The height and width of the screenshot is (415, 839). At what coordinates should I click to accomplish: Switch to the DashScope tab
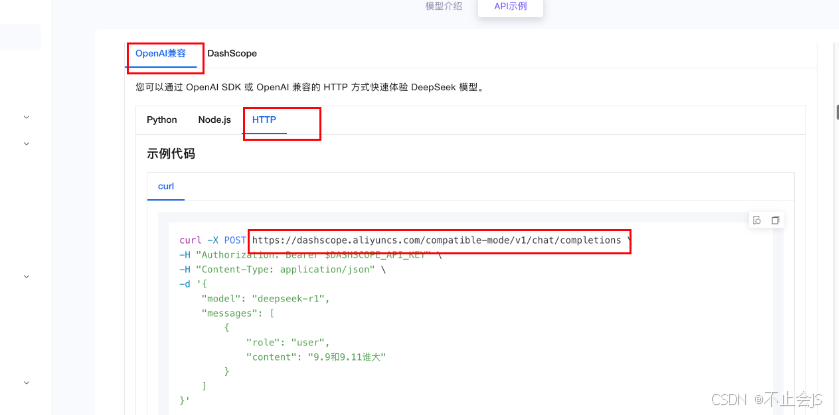tap(232, 53)
